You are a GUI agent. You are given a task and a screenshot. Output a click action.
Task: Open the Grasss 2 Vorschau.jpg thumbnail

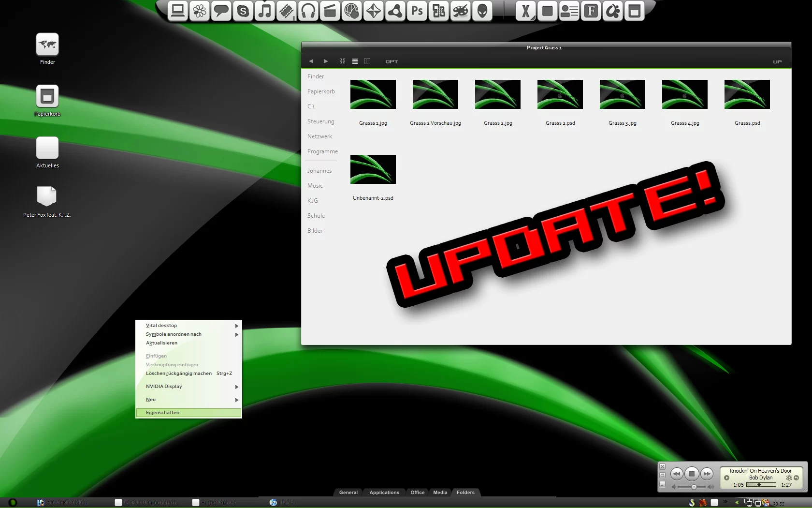click(x=435, y=95)
